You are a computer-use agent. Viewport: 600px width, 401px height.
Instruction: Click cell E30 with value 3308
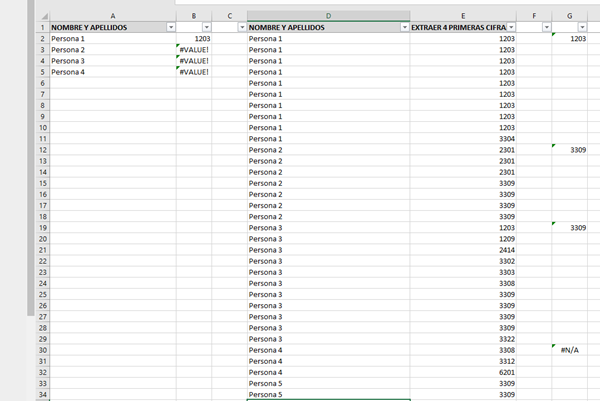[463, 350]
